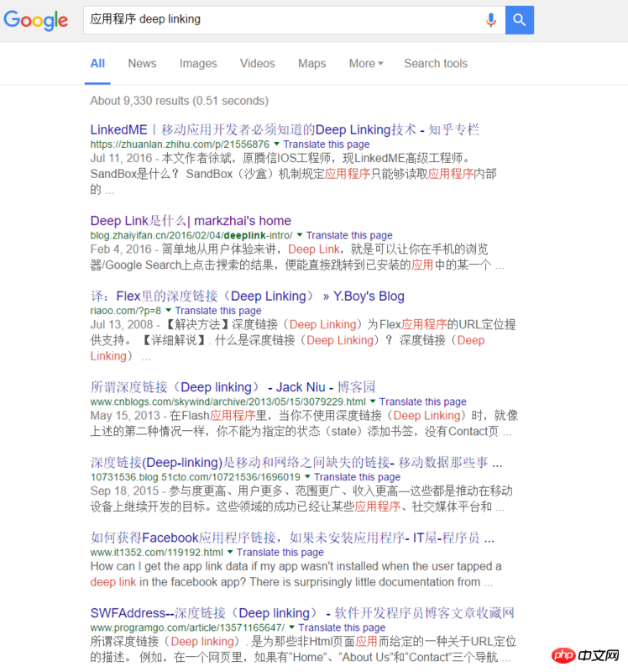The image size is (628, 672).
Task: Switch to the Maps tab
Action: click(x=311, y=64)
